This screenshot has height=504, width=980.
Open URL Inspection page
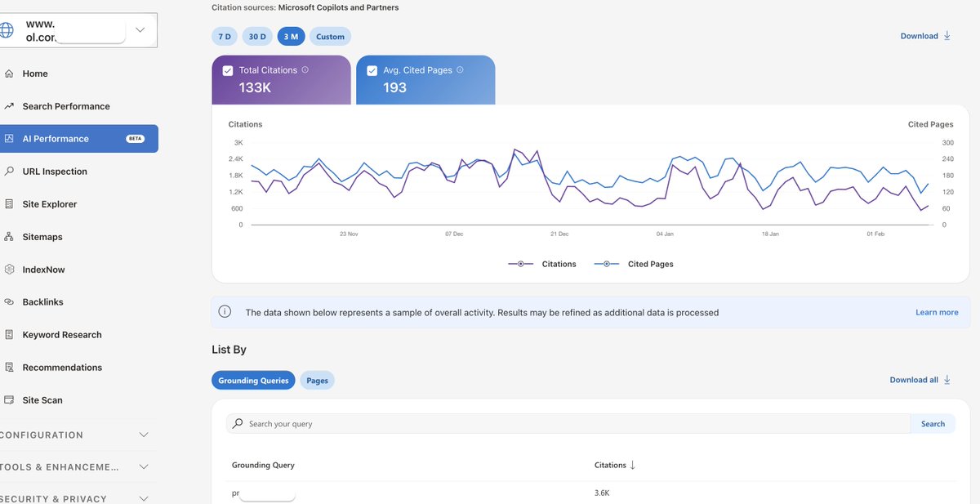coord(55,172)
